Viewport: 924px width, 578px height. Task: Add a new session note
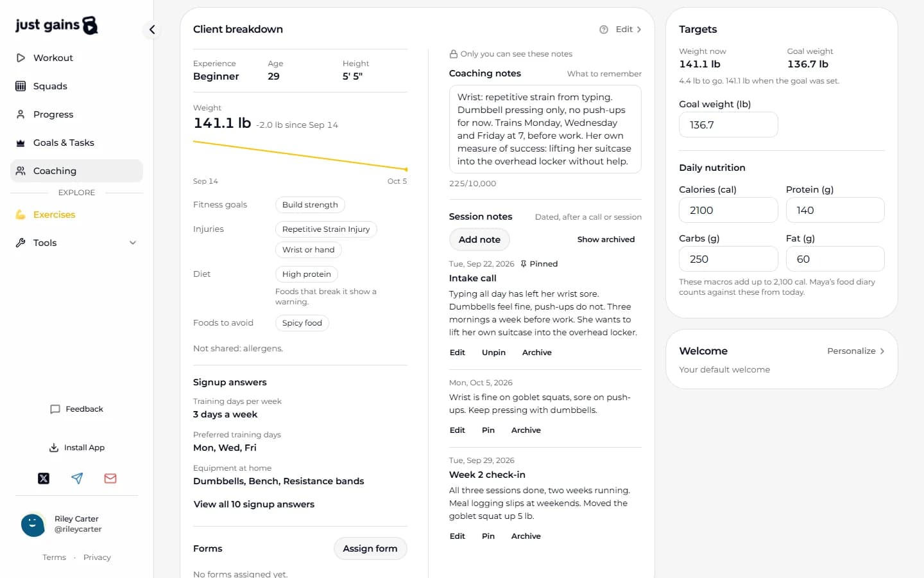(x=479, y=240)
